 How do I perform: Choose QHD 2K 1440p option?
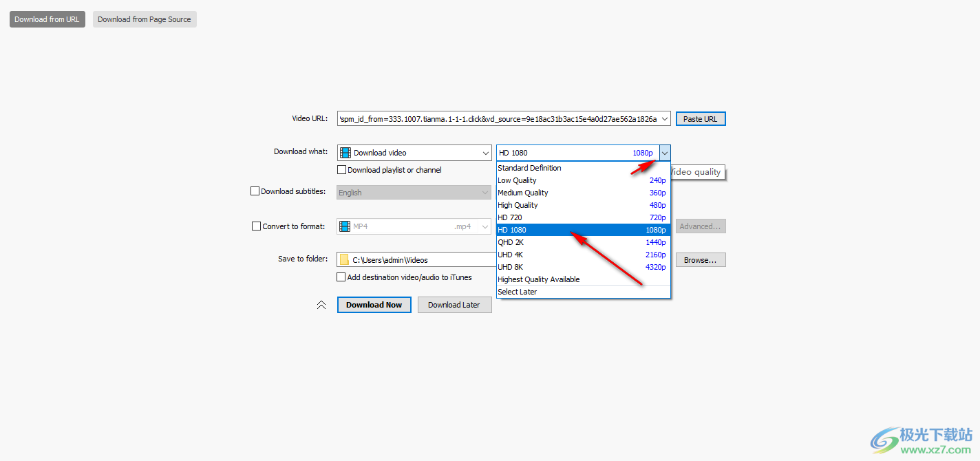point(583,242)
